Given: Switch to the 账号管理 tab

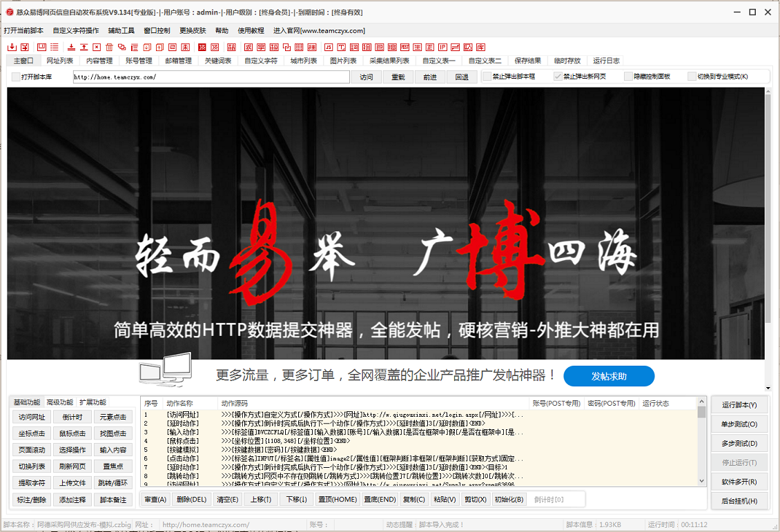Looking at the screenshot, I should pos(139,61).
